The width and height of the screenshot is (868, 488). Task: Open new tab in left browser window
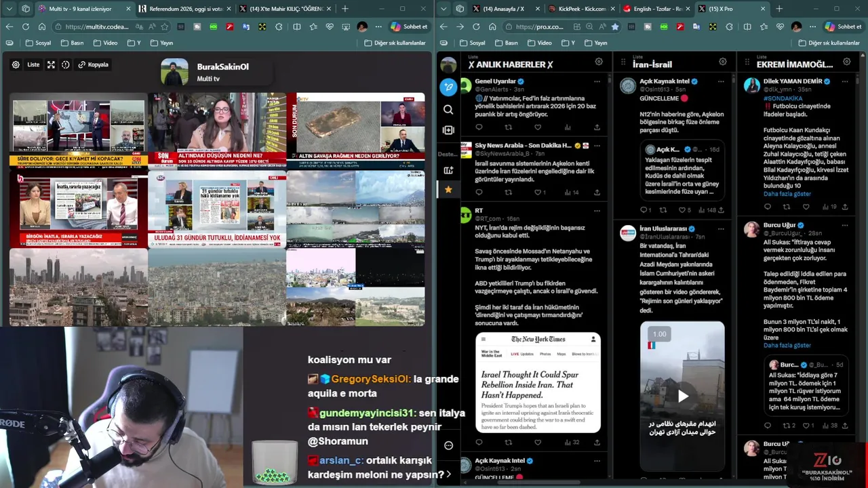click(x=345, y=9)
